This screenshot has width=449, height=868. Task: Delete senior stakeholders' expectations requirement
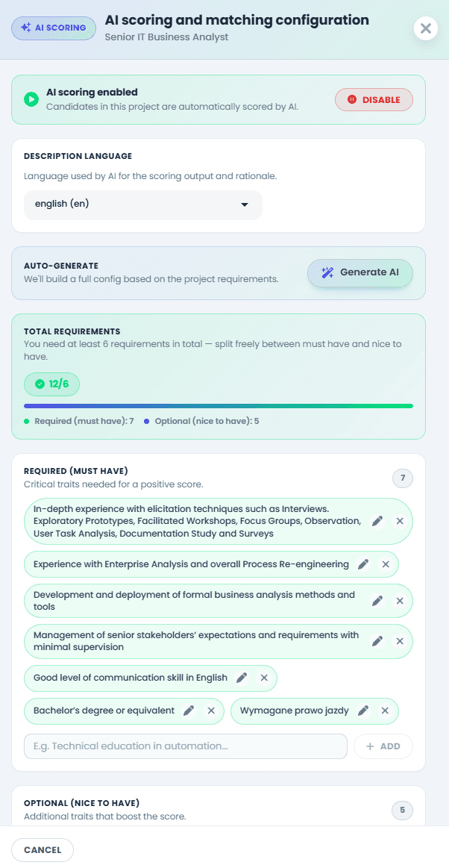point(401,641)
